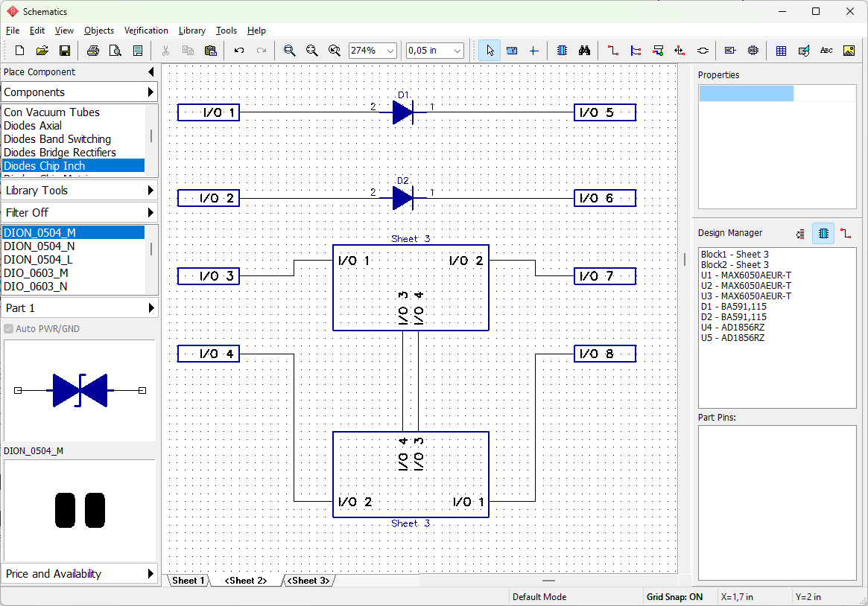Click the place net port tool
868x606 pixels.
[703, 51]
